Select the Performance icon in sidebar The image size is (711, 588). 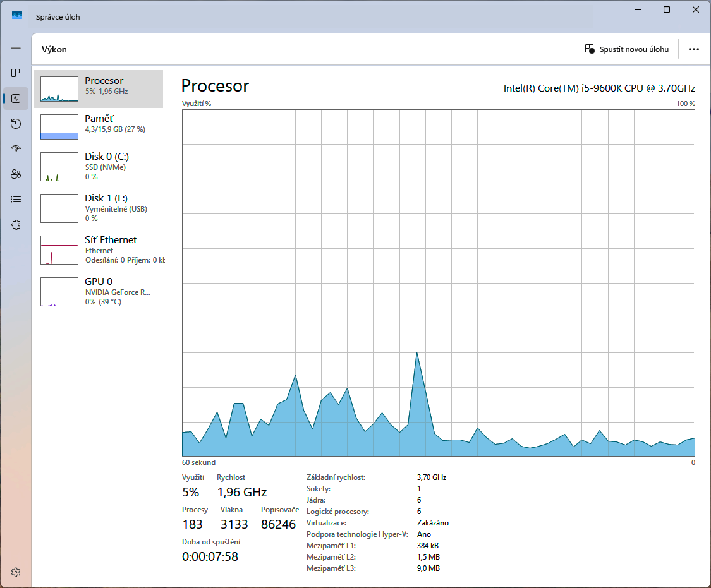pos(16,99)
